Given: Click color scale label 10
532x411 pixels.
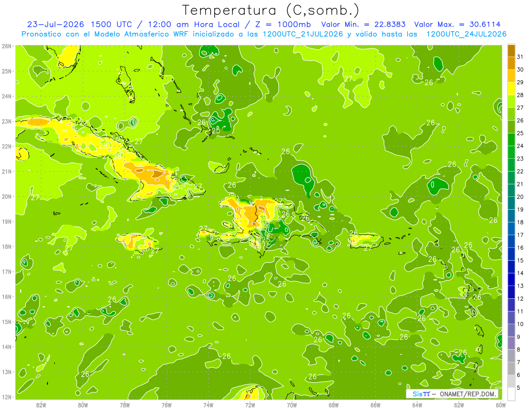Looking at the screenshot, I should pyautogui.click(x=520, y=324).
